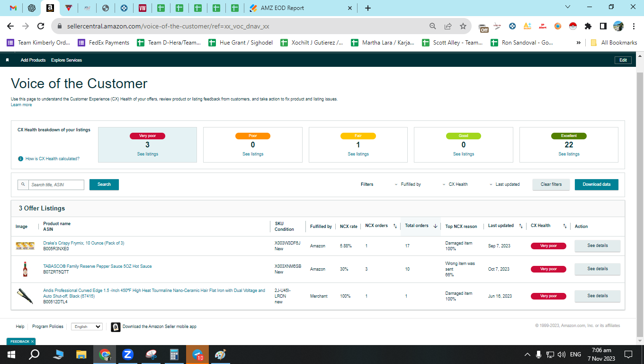Show hidden system tray icons

coord(528,355)
